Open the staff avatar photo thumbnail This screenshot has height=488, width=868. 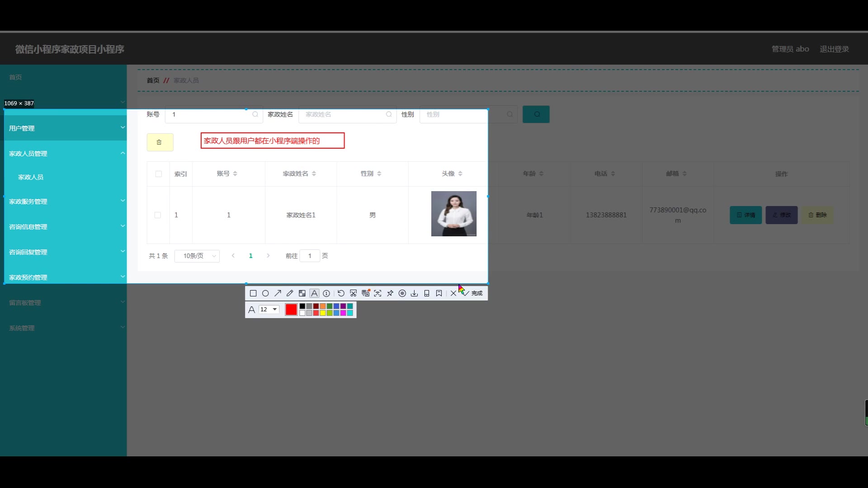pos(454,214)
